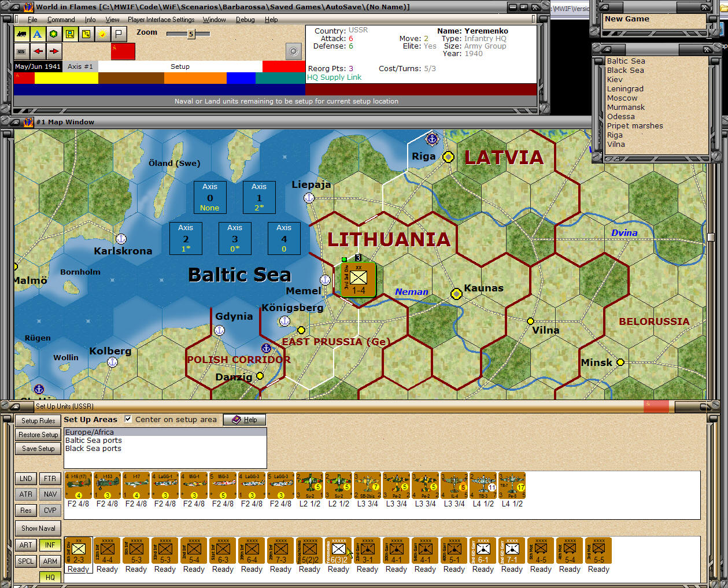Toggle the rail (train) display icon

(21, 34)
